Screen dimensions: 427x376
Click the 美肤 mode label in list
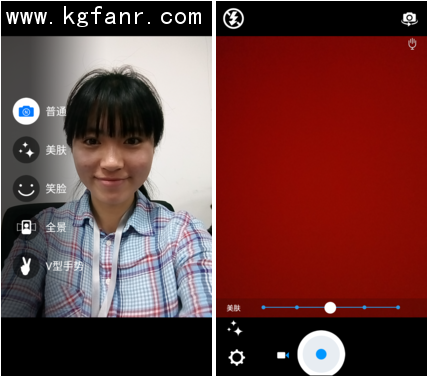(x=56, y=150)
